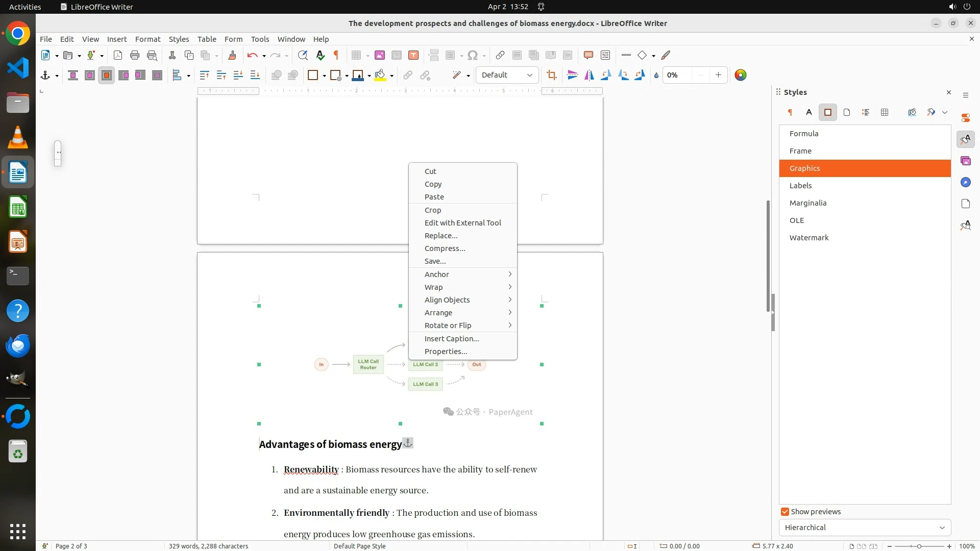Switch to Paragraph Styles in sidebar
This screenshot has height=551, width=980.
[x=790, y=113]
